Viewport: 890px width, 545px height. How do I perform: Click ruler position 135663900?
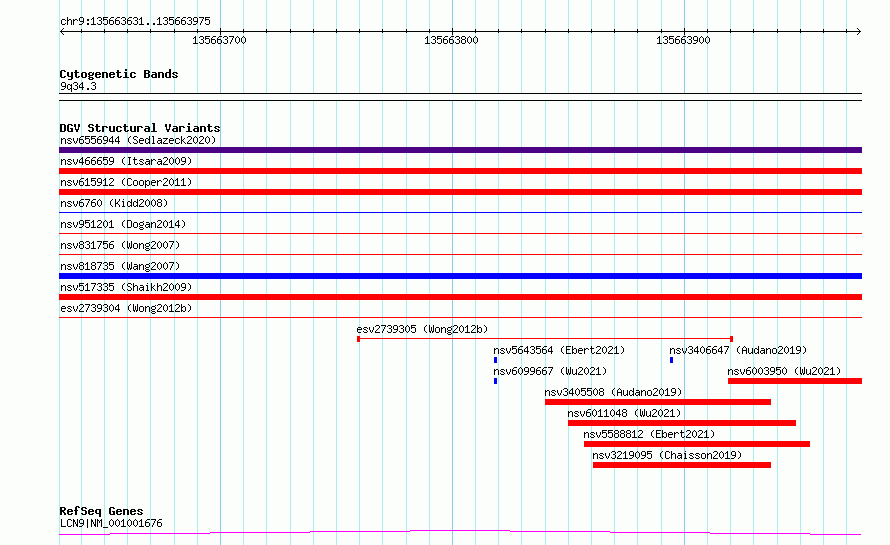tap(683, 40)
